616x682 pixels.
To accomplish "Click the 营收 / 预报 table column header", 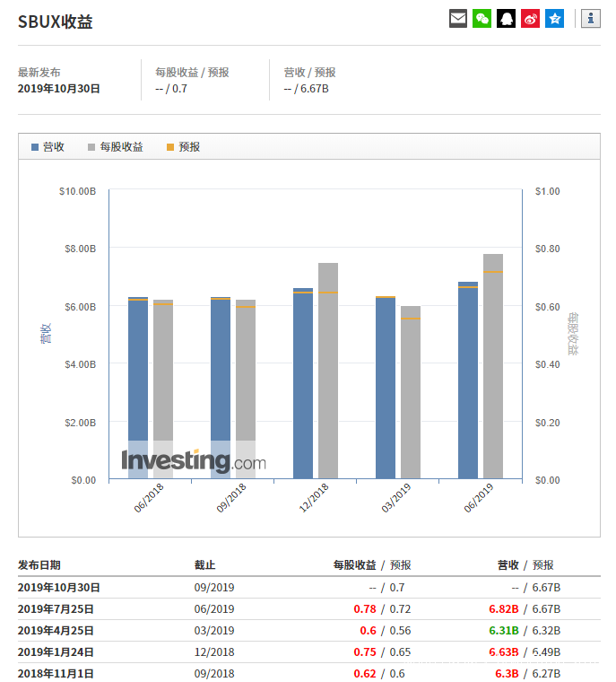I will 525,565.
